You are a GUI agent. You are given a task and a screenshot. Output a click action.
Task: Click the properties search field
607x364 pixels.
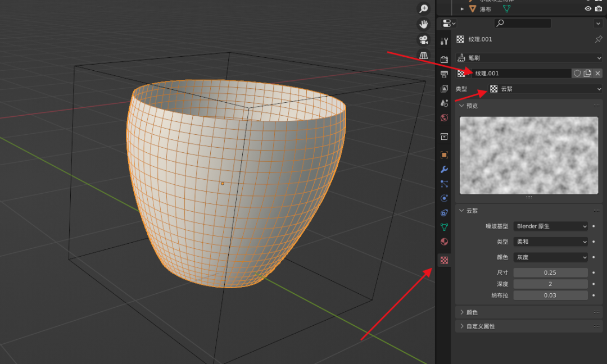tap(523, 23)
